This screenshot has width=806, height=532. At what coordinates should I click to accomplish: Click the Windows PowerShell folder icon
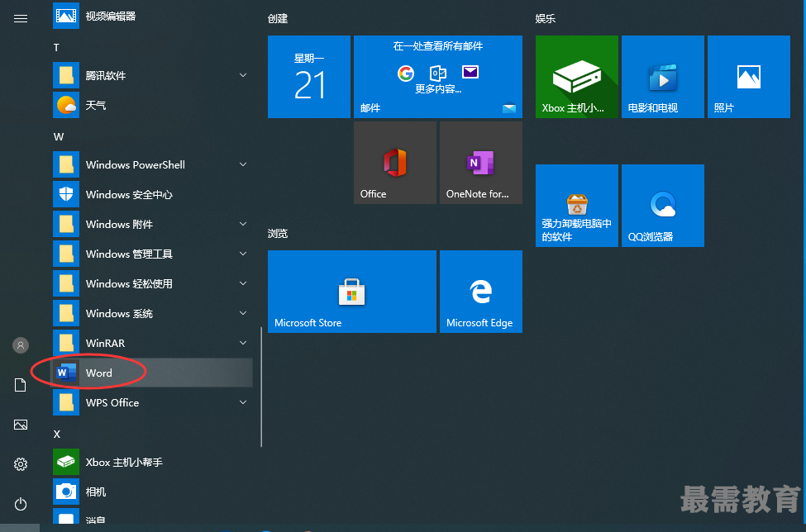(66, 165)
